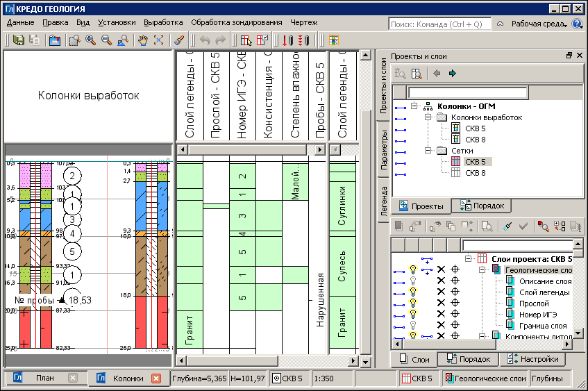
Task: Collapse the Геологические слои node
Action: pos(482,269)
